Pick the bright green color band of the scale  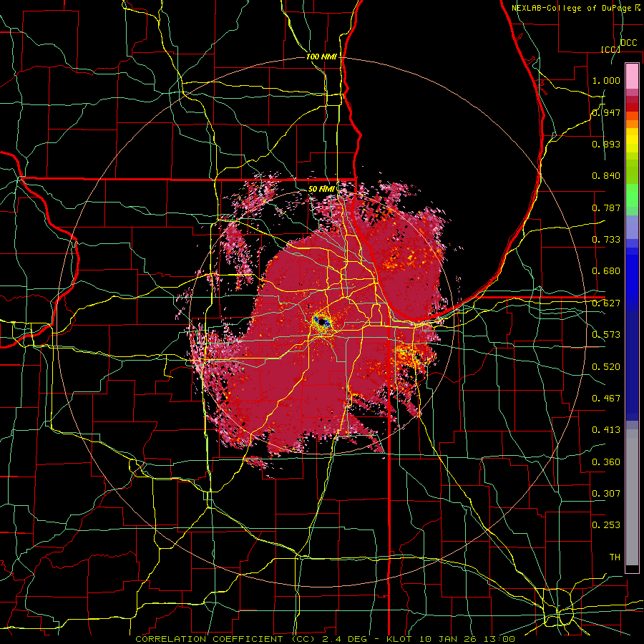pos(632,196)
